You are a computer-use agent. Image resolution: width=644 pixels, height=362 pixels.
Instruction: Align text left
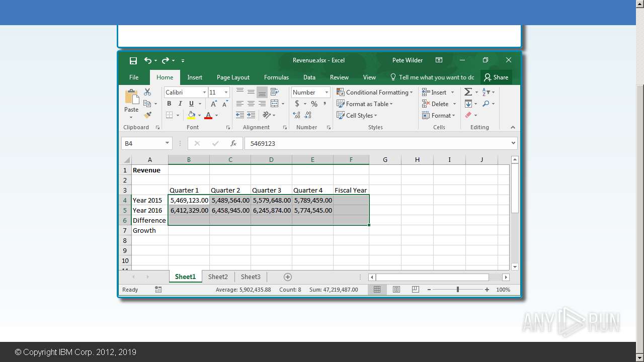tap(240, 104)
